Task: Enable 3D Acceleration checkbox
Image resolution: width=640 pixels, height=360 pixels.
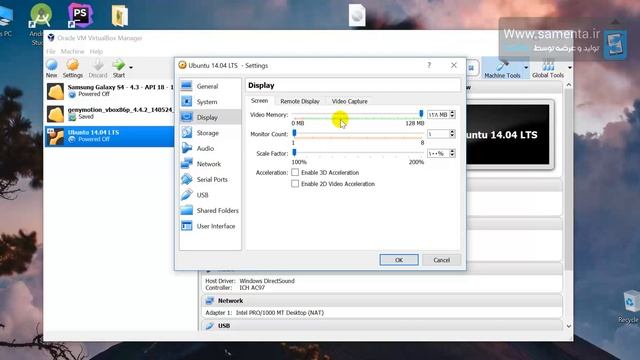Action: coord(295,172)
